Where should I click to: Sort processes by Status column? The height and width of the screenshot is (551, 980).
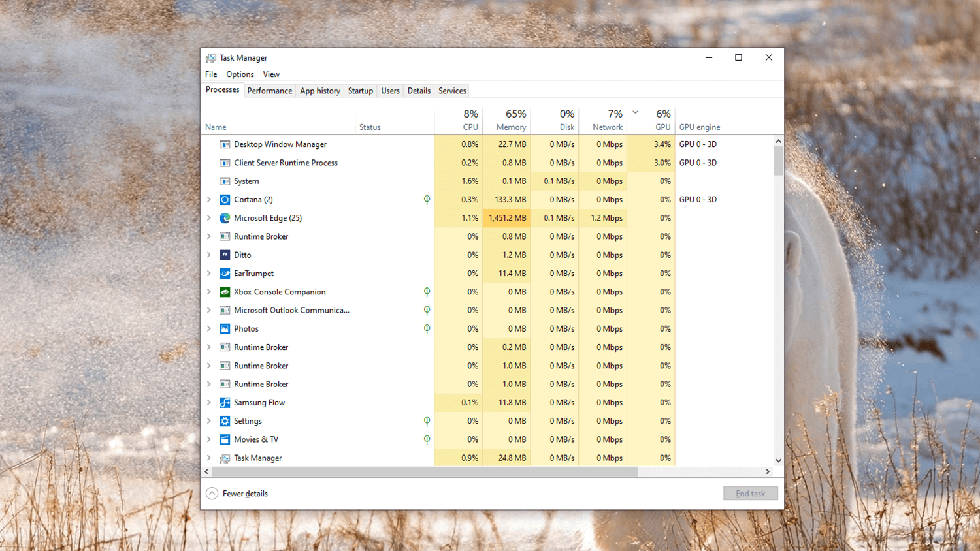(x=395, y=120)
